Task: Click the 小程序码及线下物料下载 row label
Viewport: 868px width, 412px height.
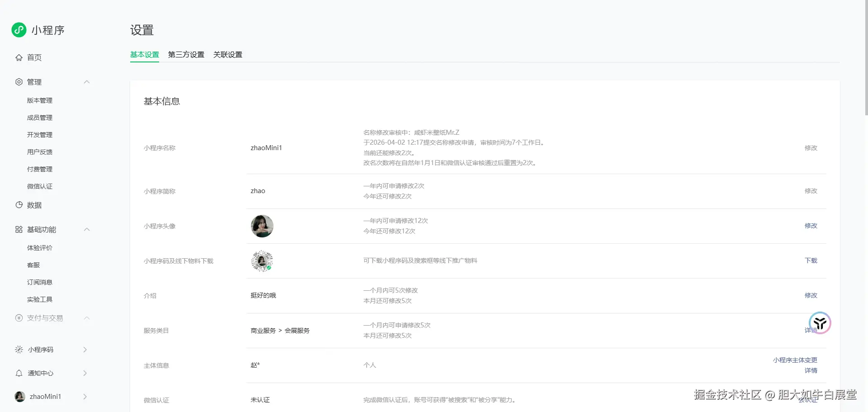Action: 179,261
